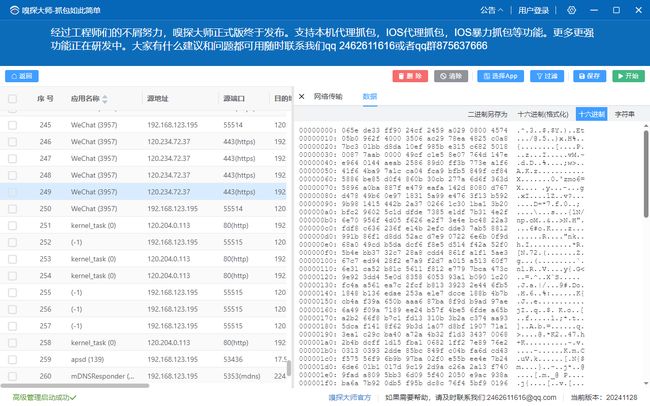
Task: Click 5353(mdns) port cell
Action: point(242,376)
